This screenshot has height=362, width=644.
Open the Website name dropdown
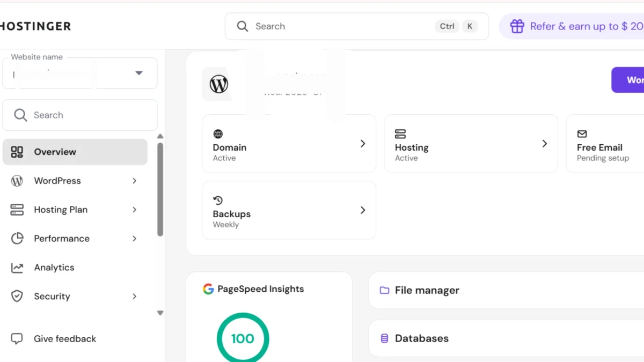139,73
